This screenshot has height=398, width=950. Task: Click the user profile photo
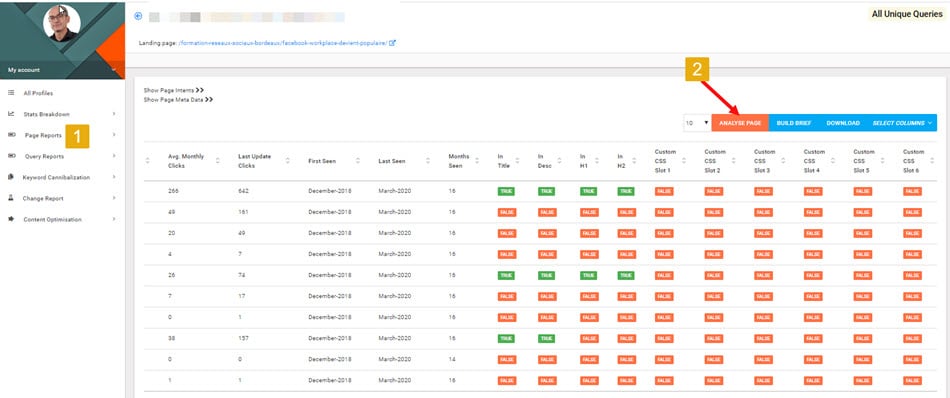click(x=62, y=23)
